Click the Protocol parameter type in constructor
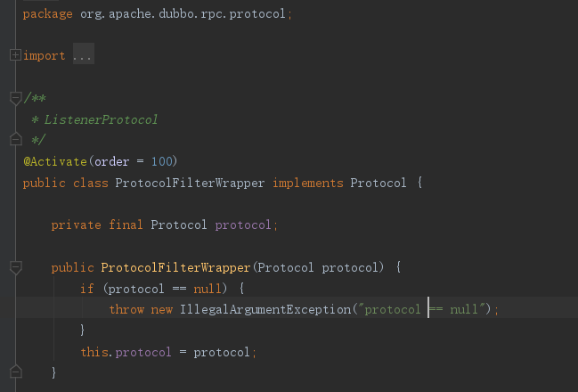Image resolution: width=578 pixels, height=392 pixels. click(287, 267)
